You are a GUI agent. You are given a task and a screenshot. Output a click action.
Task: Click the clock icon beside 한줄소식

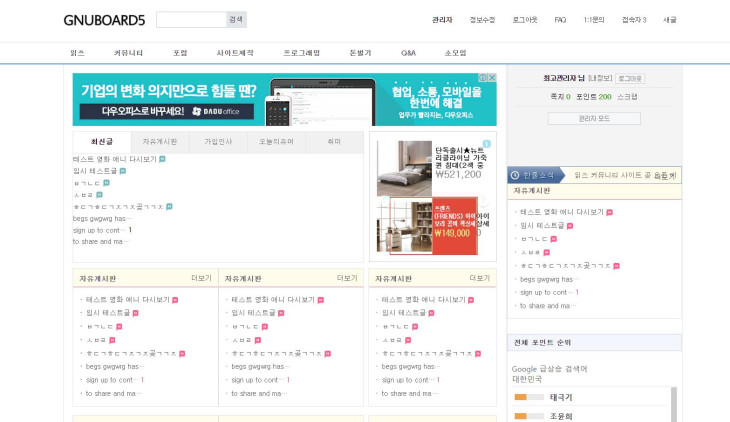[x=515, y=174]
